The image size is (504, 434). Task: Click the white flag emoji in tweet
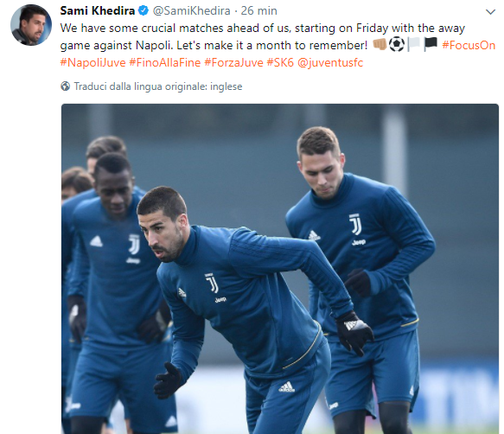click(414, 44)
